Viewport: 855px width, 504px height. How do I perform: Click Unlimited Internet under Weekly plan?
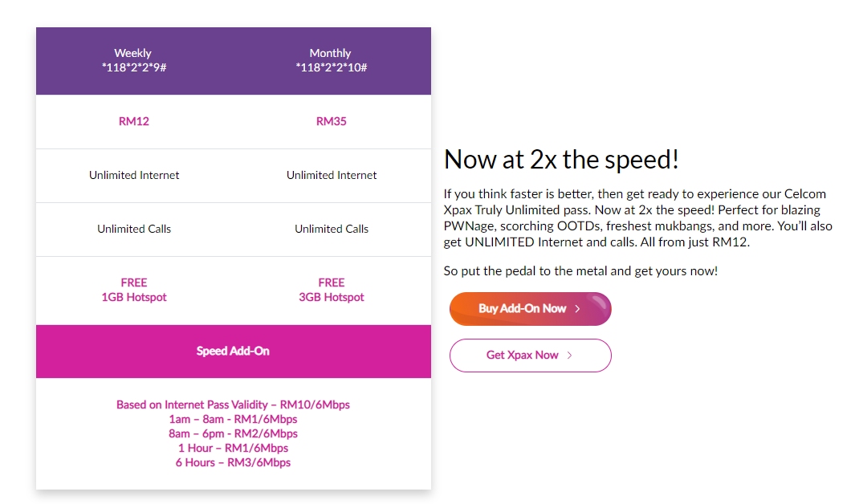pyautogui.click(x=134, y=176)
